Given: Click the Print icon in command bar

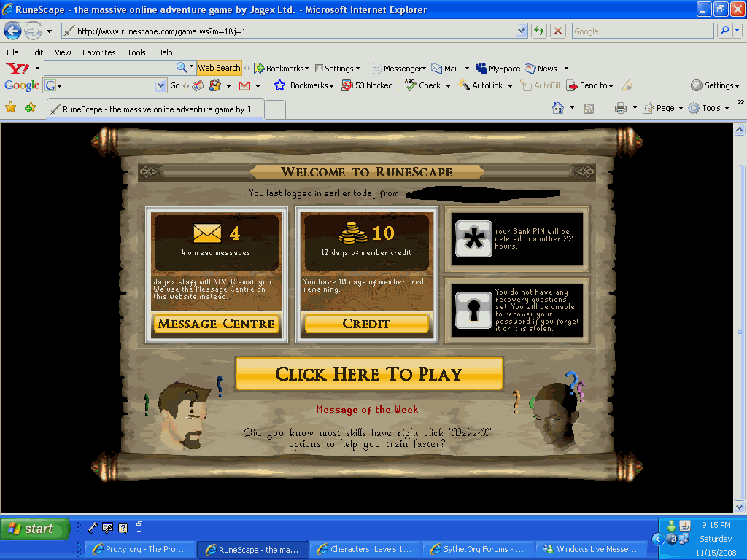Looking at the screenshot, I should pos(620,108).
